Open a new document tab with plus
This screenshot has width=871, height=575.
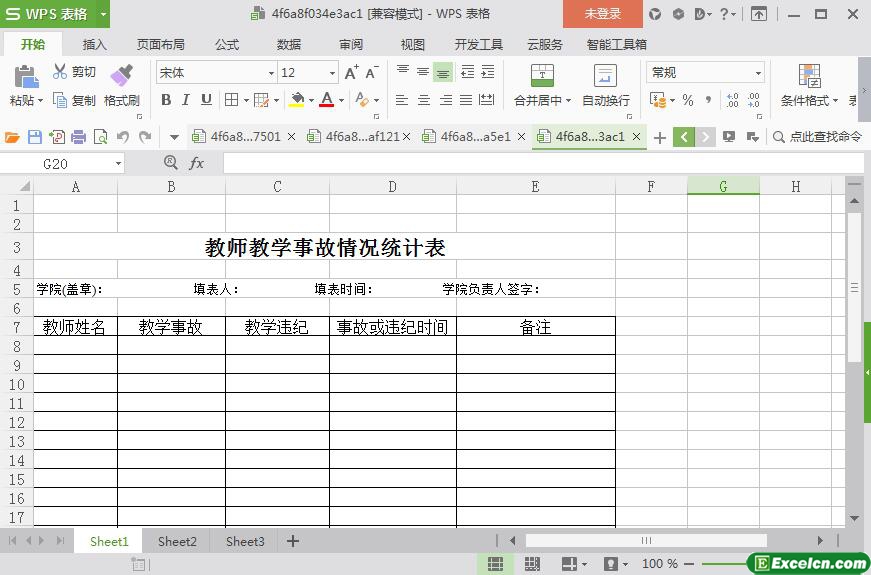tap(659, 137)
